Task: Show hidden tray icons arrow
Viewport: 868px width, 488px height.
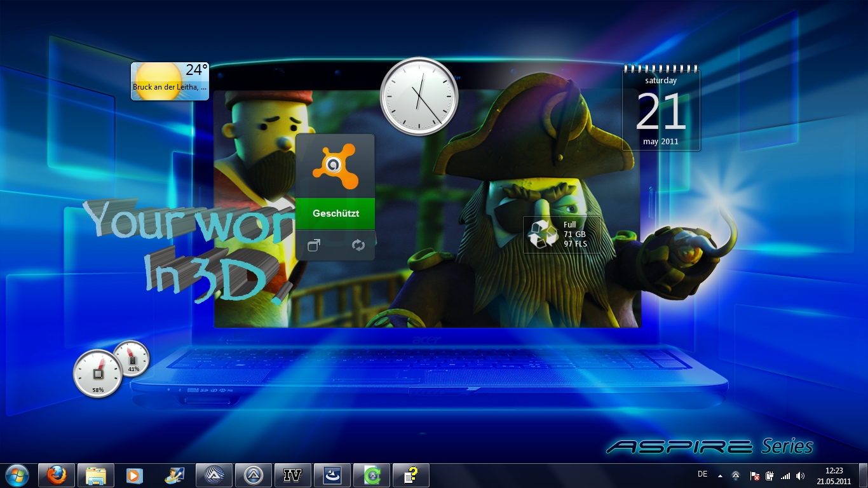Action: click(x=720, y=476)
